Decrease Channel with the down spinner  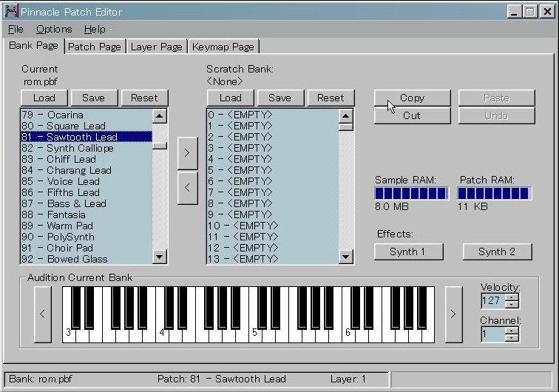coord(512,338)
